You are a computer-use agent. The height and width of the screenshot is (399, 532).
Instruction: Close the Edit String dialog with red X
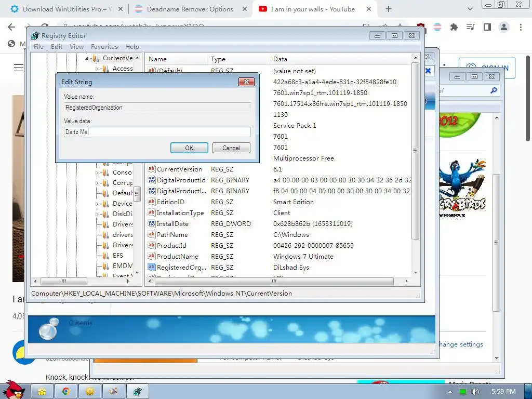(x=247, y=82)
